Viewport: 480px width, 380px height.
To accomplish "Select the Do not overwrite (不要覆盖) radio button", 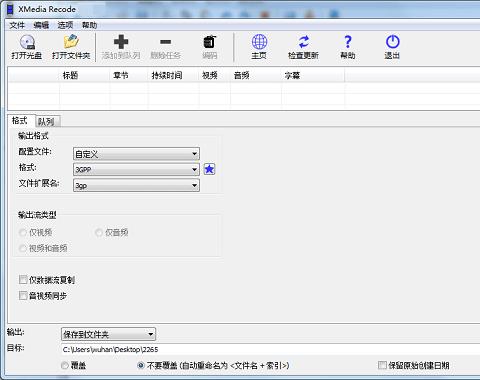I will point(141,365).
